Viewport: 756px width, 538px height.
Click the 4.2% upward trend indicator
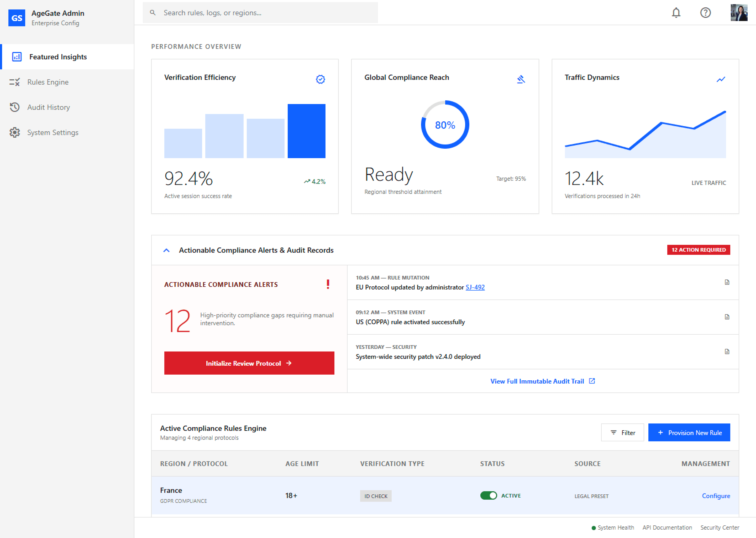tap(314, 181)
